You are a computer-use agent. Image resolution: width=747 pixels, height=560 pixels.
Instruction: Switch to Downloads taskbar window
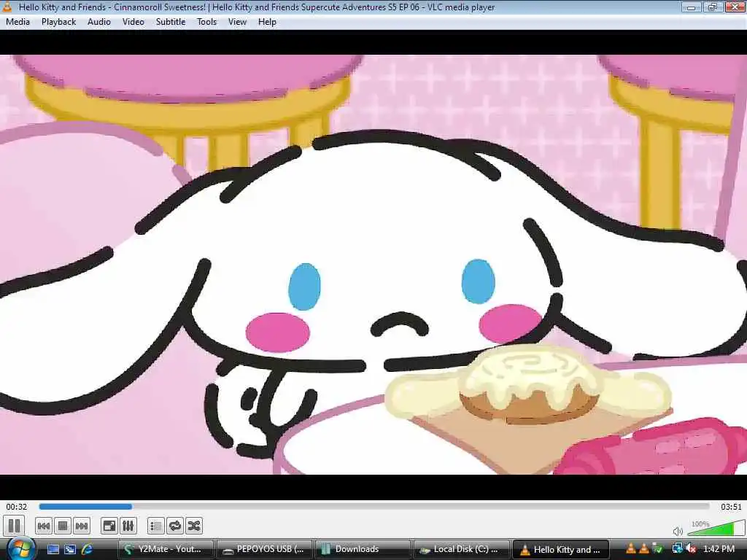(363, 549)
